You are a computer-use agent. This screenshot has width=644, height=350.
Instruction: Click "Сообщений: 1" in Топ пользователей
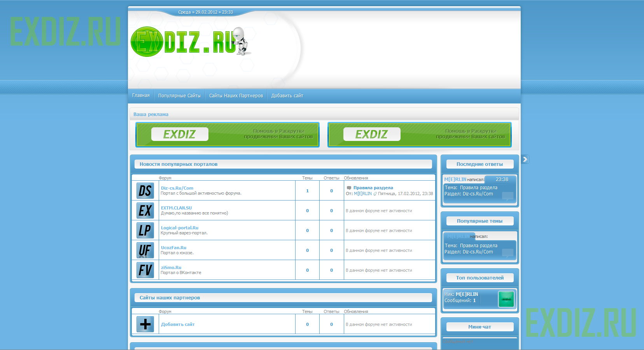[460, 301]
